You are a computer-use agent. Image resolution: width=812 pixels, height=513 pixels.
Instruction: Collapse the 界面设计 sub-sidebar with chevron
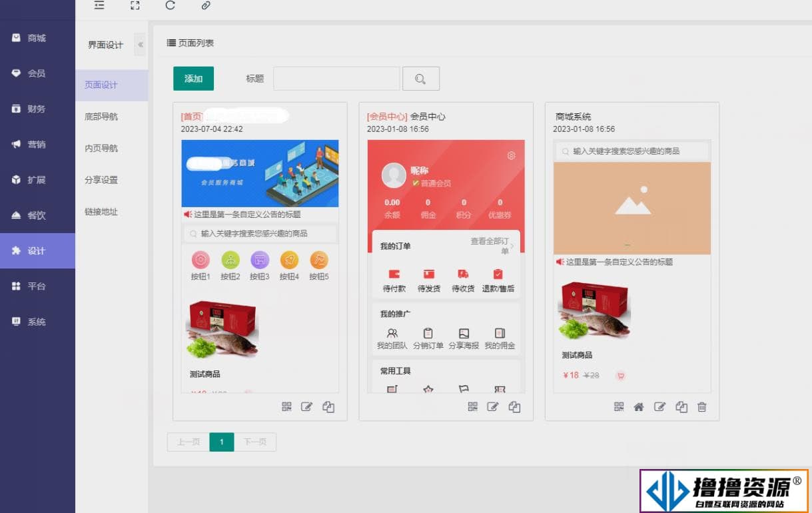click(141, 45)
